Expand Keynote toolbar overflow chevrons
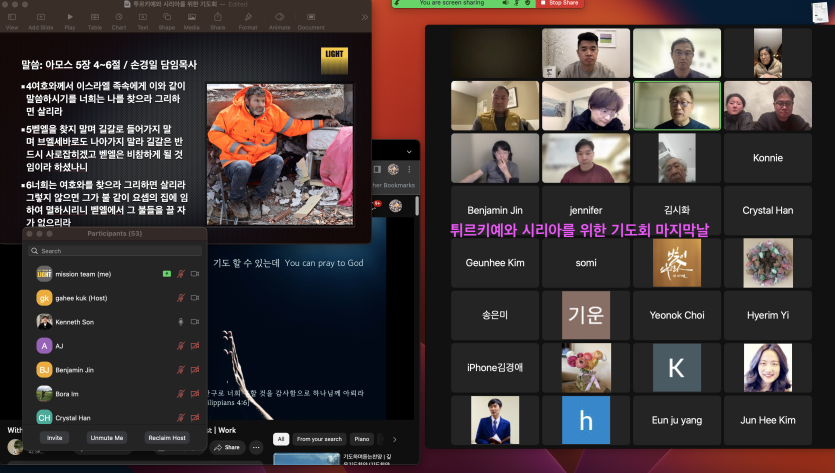 [x=365, y=18]
